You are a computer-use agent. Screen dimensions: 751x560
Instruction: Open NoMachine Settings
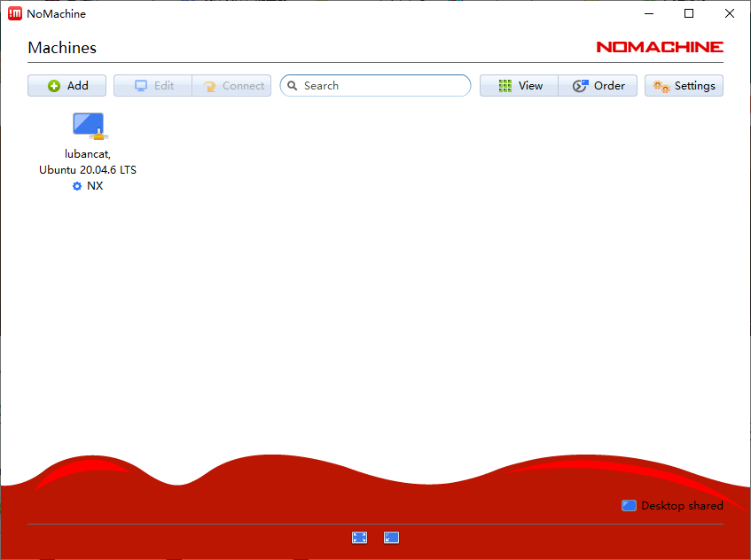pos(684,86)
